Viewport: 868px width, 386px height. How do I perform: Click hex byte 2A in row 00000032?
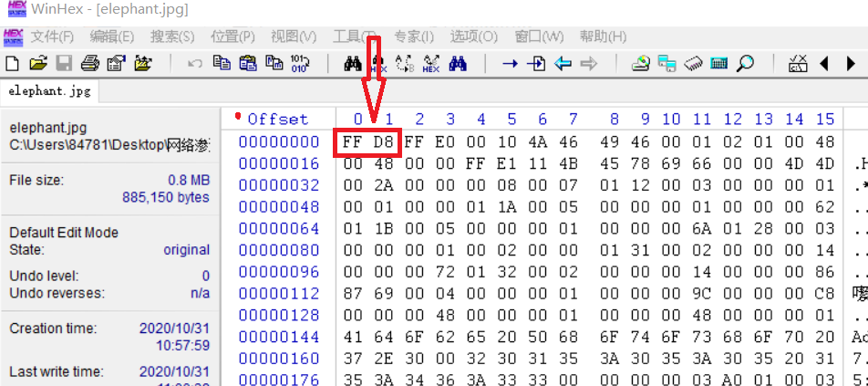[x=383, y=185]
